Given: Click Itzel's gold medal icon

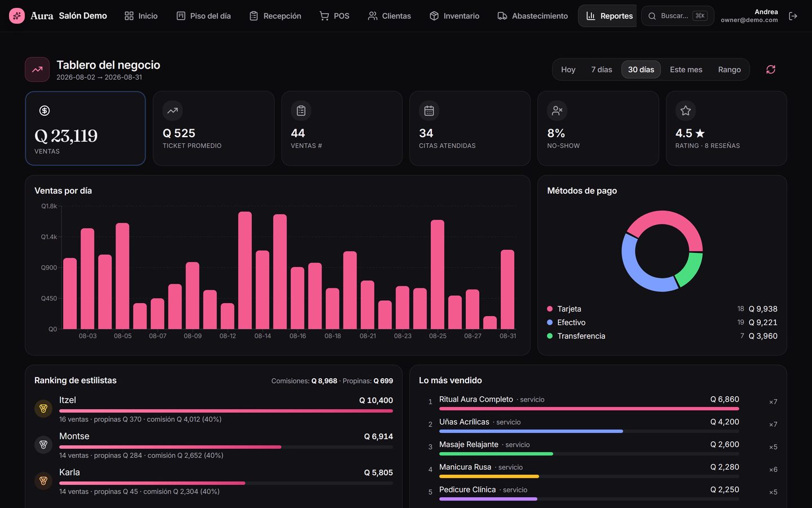Looking at the screenshot, I should 43,409.
